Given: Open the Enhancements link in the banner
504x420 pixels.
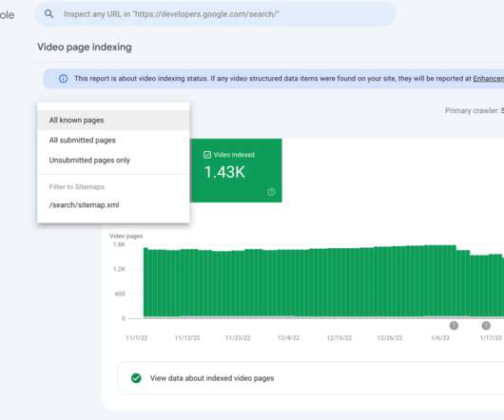Looking at the screenshot, I should (x=488, y=78).
